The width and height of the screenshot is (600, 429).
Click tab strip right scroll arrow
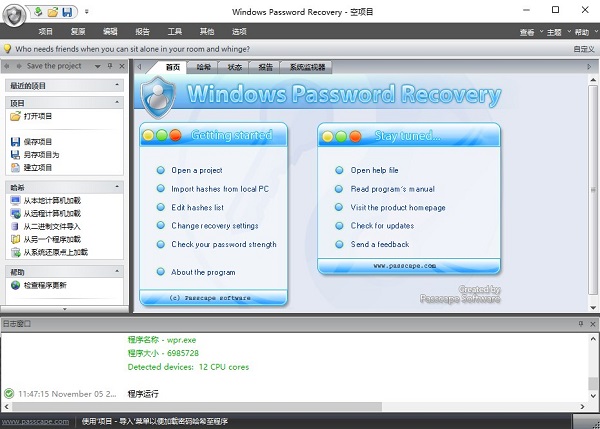click(589, 67)
